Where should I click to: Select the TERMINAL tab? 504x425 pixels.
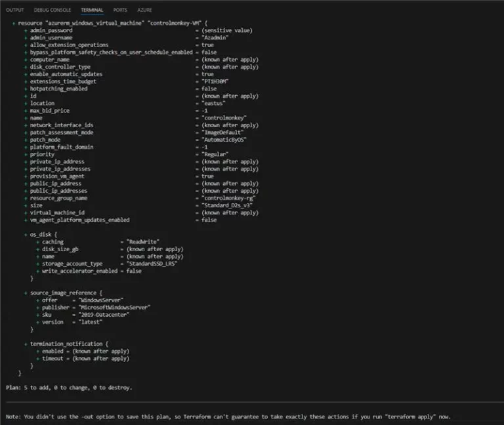(92, 10)
